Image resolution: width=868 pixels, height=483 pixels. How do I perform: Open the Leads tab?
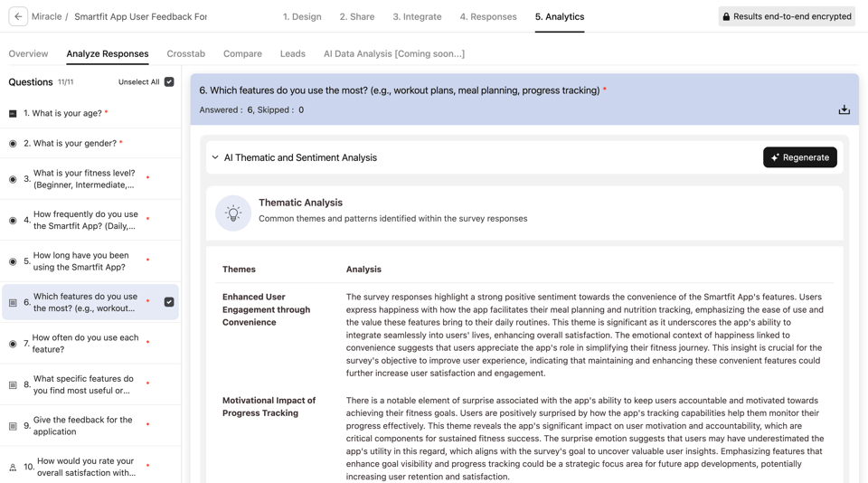click(292, 53)
